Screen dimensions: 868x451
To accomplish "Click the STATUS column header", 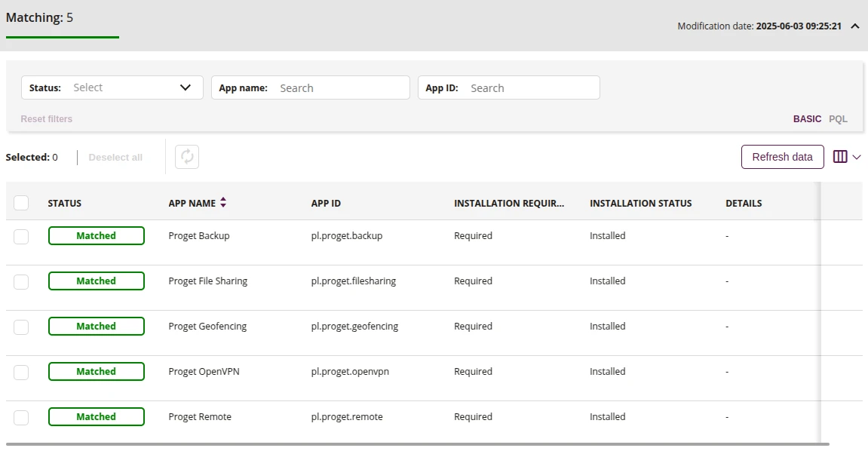I will [64, 203].
